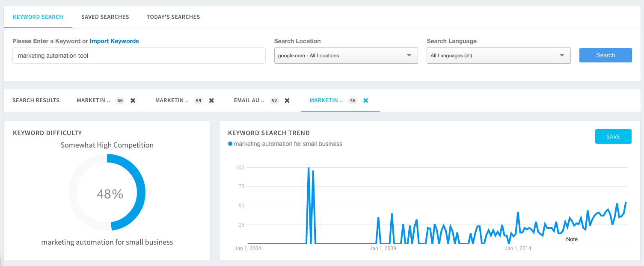Click the Import Keywords link

click(114, 41)
